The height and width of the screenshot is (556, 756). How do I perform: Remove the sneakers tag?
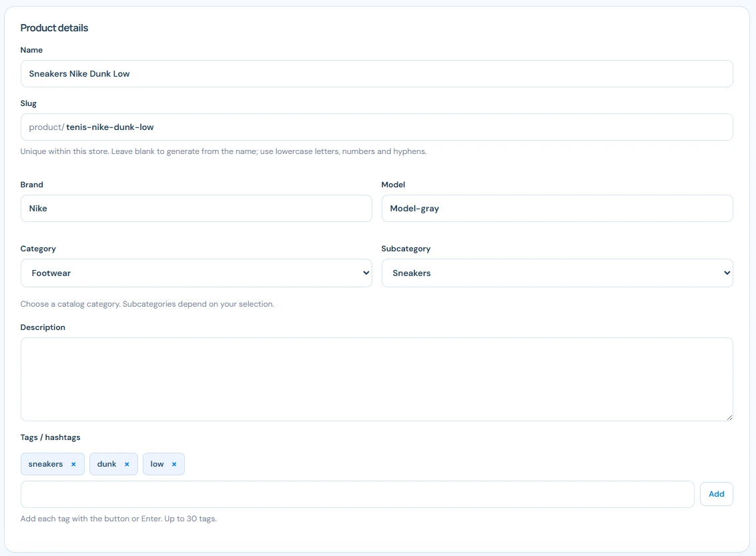pos(73,465)
